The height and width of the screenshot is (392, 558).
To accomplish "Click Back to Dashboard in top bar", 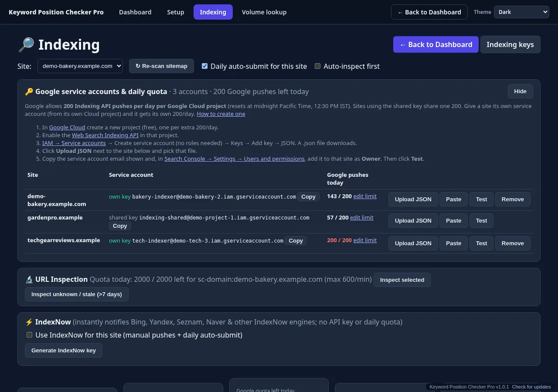I will [429, 12].
